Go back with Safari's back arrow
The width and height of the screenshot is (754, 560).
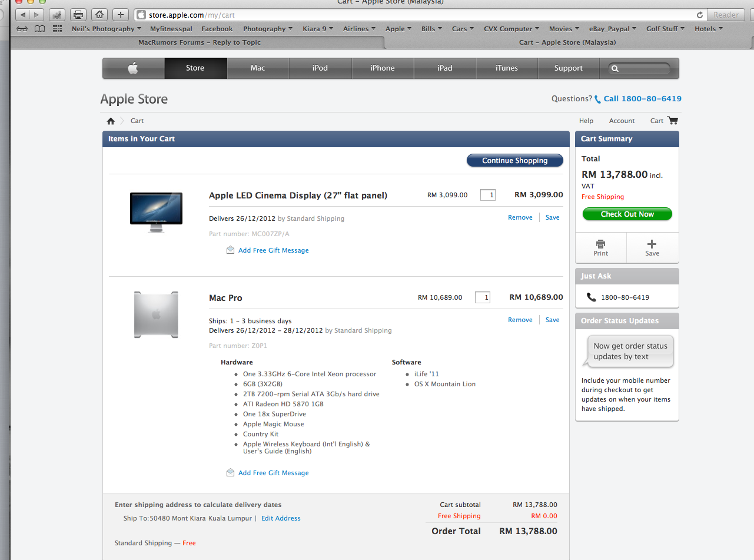tap(22, 15)
